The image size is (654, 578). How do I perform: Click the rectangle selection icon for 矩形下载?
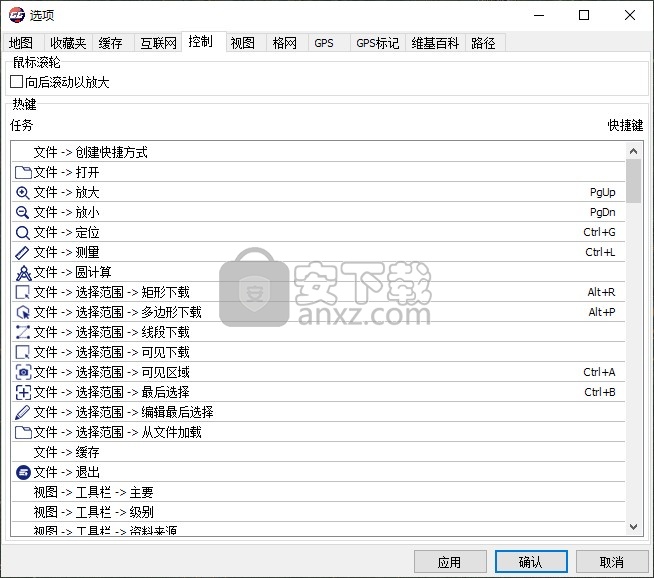23,292
